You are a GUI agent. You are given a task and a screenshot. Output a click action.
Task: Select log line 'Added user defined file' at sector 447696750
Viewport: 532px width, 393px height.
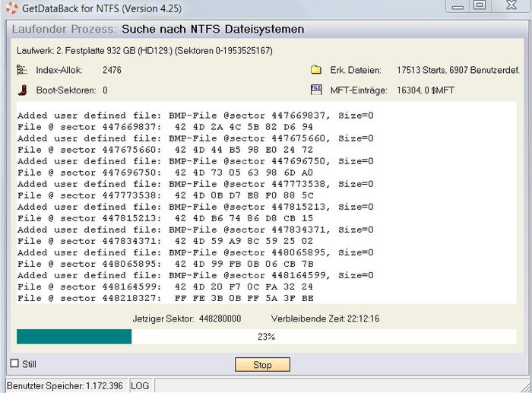[195, 161]
